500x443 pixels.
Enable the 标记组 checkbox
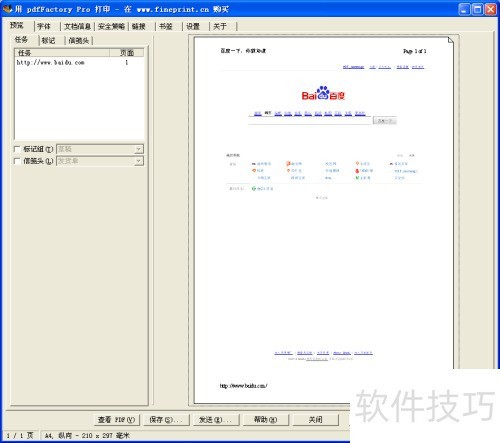pyautogui.click(x=17, y=149)
